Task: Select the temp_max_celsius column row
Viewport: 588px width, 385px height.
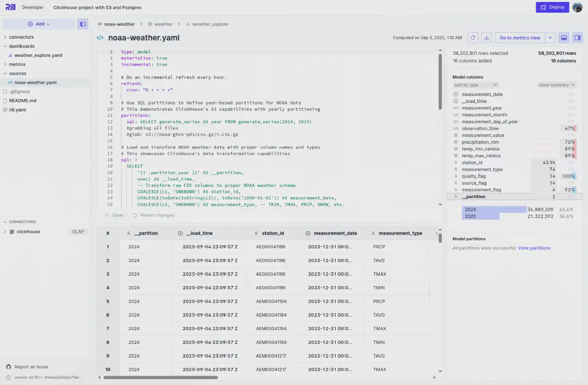Action: click(514, 156)
